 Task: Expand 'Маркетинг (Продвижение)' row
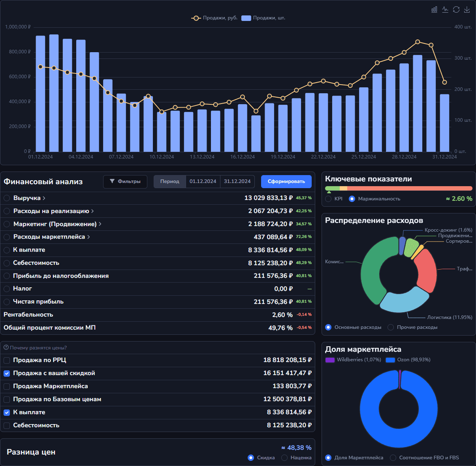point(100,224)
